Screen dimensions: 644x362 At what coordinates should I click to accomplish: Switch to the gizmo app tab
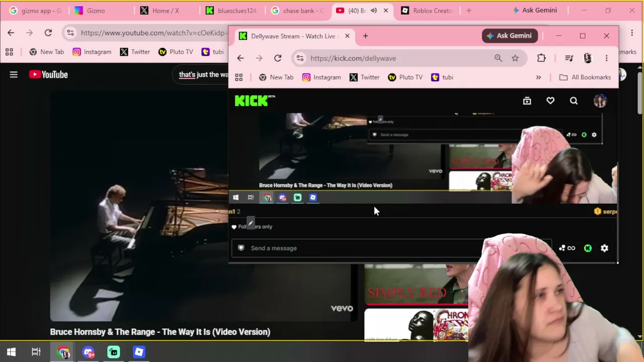35,11
